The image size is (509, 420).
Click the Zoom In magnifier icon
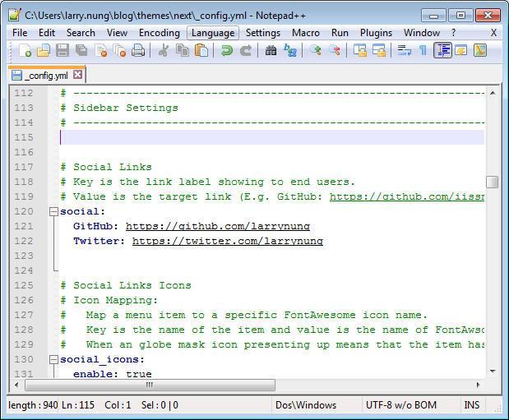point(315,51)
